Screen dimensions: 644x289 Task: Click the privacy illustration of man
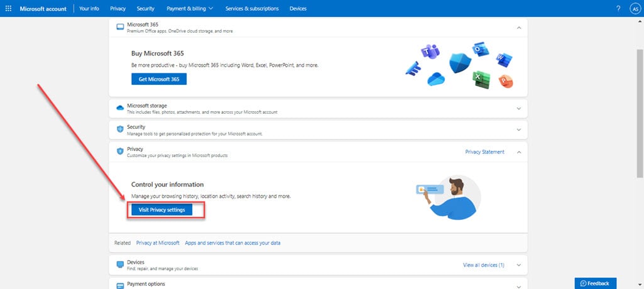(448, 197)
